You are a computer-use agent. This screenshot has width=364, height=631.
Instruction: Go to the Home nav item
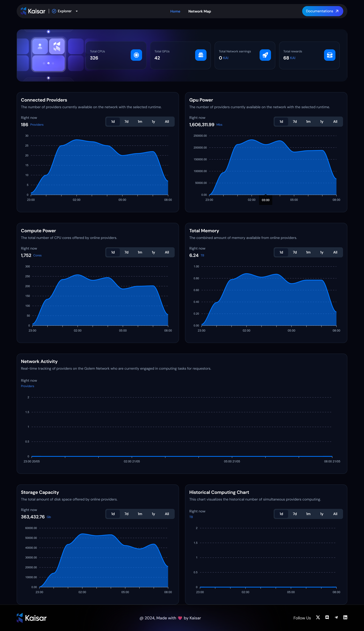[175, 11]
